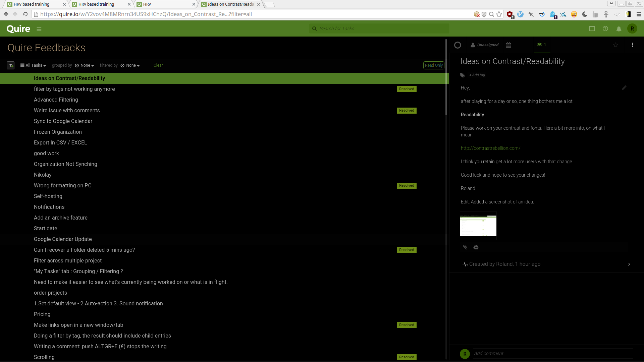Select Weird issue with comments task
The height and width of the screenshot is (362, 644).
[67, 111]
